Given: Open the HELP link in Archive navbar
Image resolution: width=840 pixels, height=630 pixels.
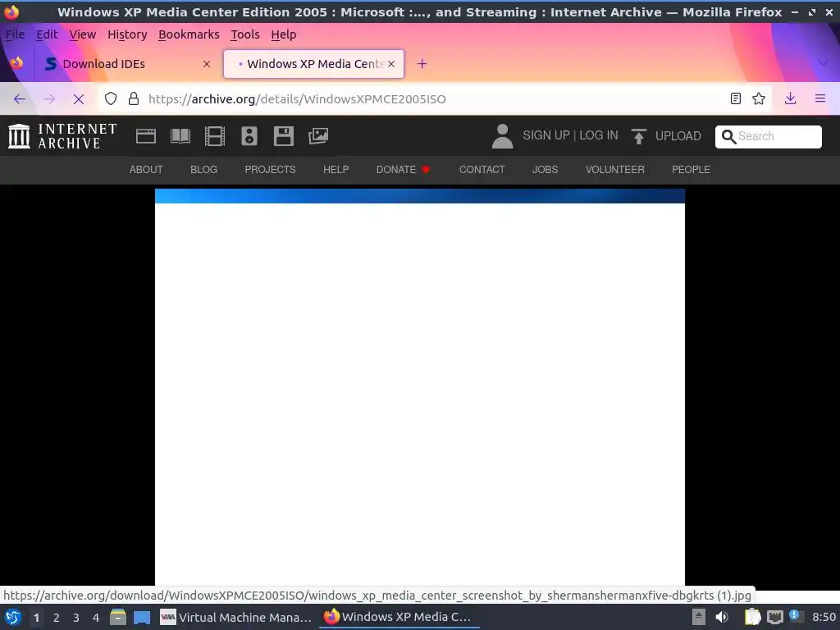Looking at the screenshot, I should point(336,170).
